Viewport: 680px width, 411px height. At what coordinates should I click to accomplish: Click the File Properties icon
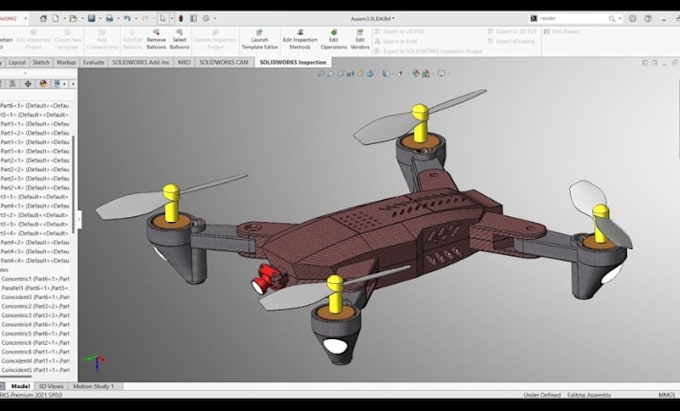(193, 19)
